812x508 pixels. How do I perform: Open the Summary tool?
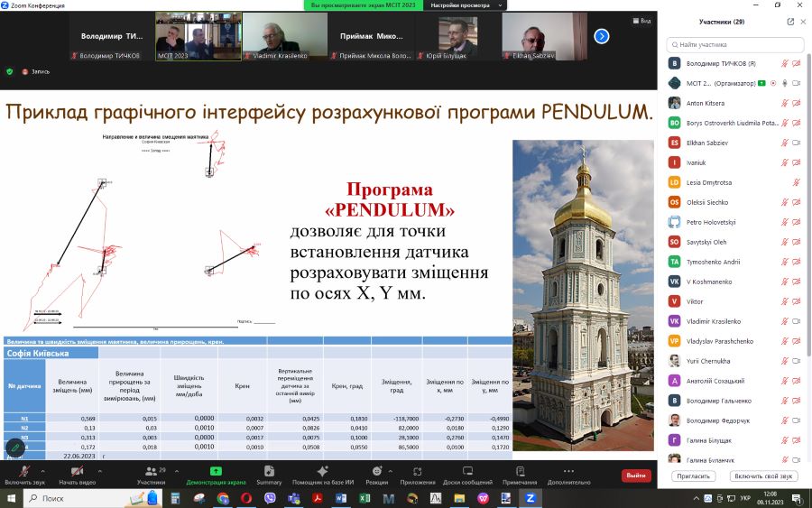269,475
